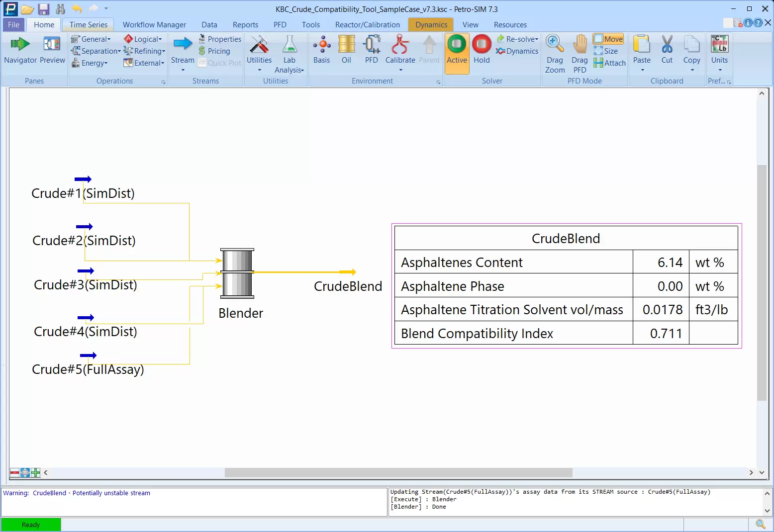The image size is (774, 532).
Task: Open the help question mark icon
Action: [x=758, y=23]
